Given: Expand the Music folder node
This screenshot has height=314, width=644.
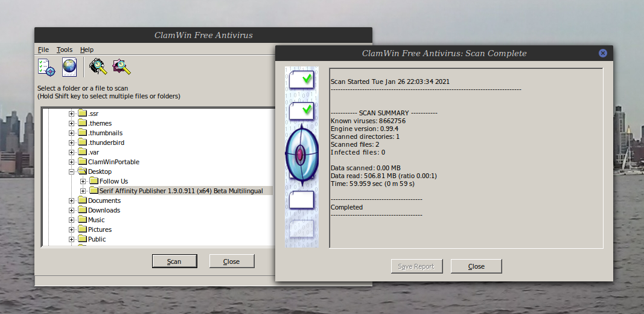Looking at the screenshot, I should (71, 220).
